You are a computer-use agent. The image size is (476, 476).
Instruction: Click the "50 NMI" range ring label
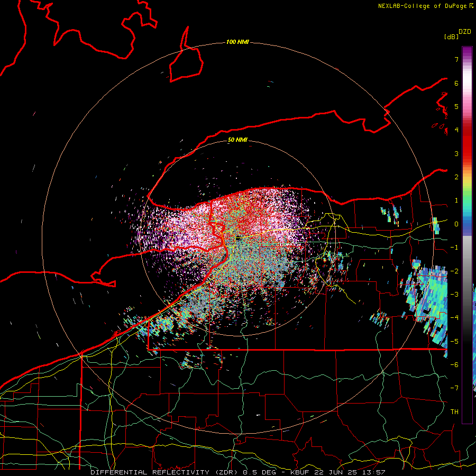tap(237, 140)
